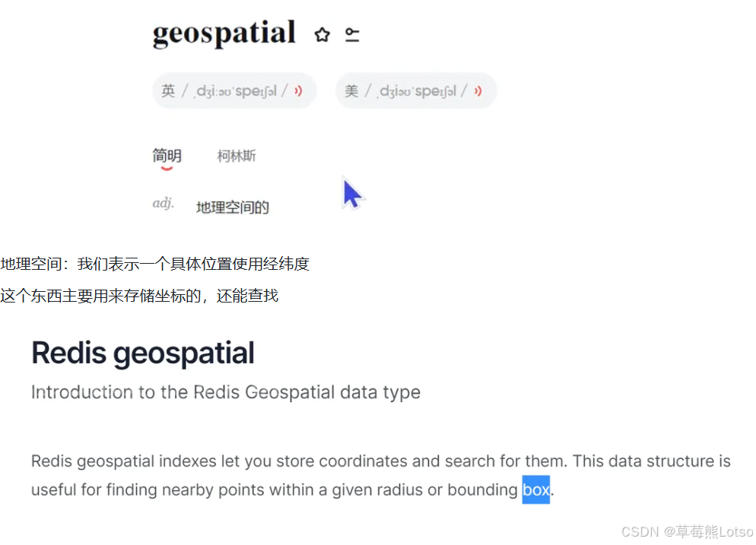Click the American IPA transcription text
Viewport: 756px width, 545px height.
pyautogui.click(x=417, y=91)
